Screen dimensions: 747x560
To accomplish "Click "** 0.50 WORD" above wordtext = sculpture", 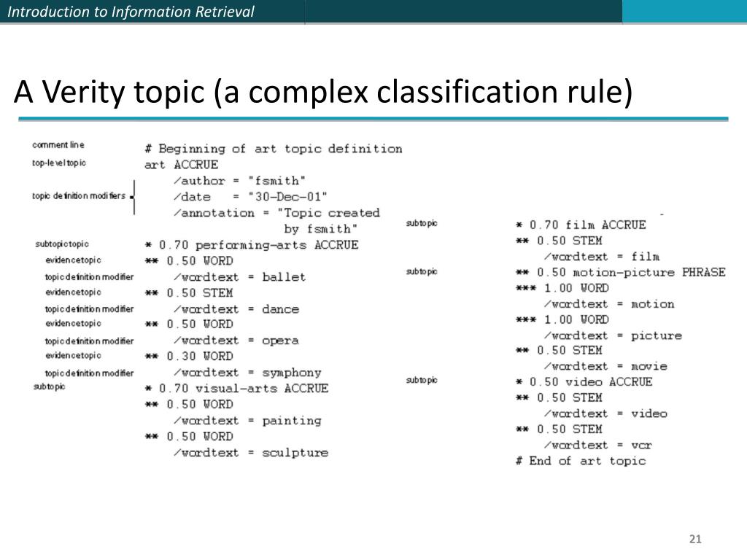I will pyautogui.click(x=189, y=437).
